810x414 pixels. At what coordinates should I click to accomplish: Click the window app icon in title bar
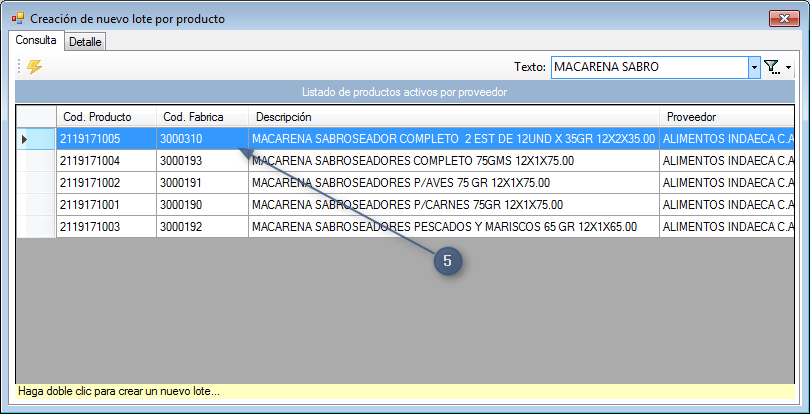coord(18,19)
